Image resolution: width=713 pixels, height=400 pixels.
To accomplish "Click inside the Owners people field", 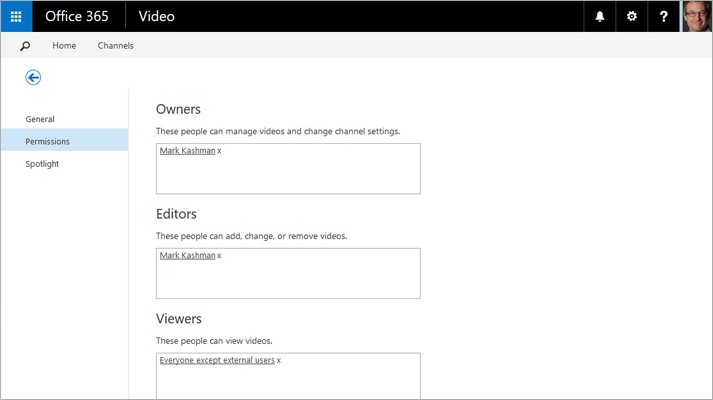I will (x=288, y=169).
